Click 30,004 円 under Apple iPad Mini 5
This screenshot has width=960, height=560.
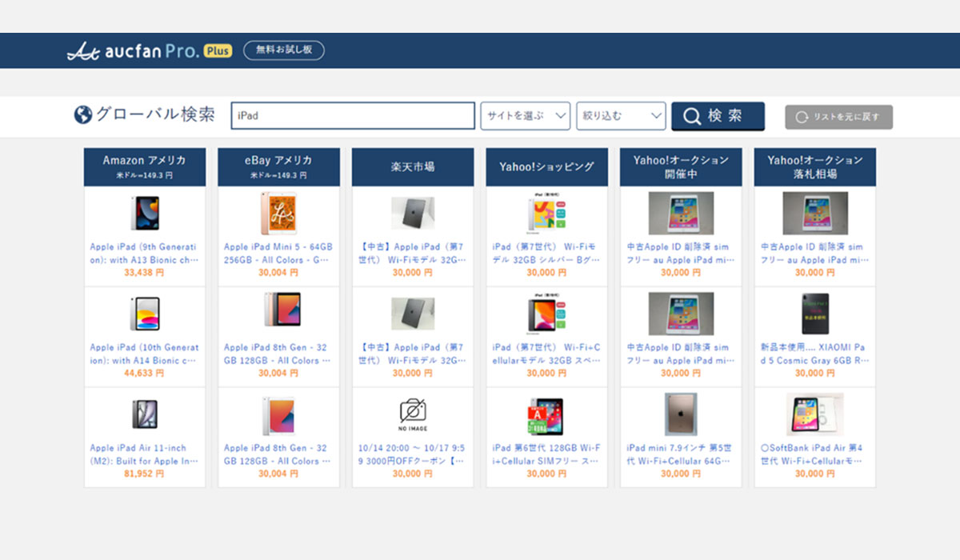coord(278,273)
